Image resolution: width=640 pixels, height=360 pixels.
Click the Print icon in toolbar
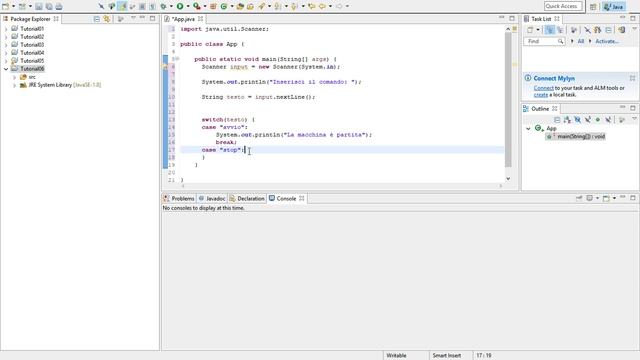[59, 6]
